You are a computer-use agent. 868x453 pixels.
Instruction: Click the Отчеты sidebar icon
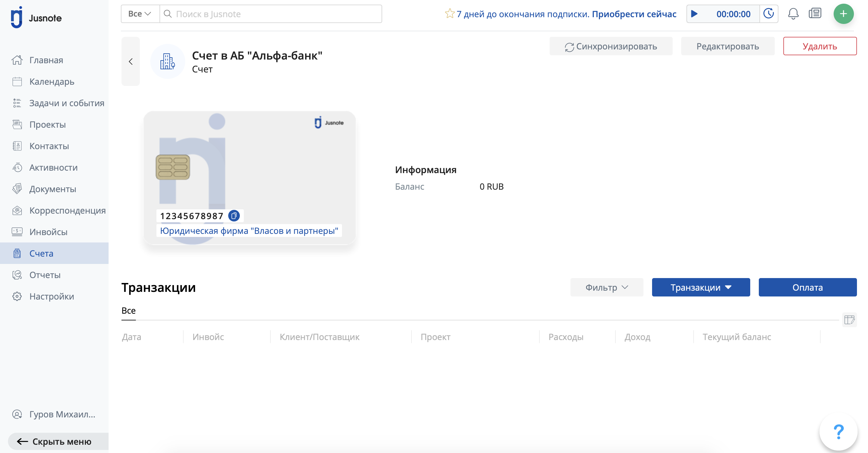(x=17, y=275)
